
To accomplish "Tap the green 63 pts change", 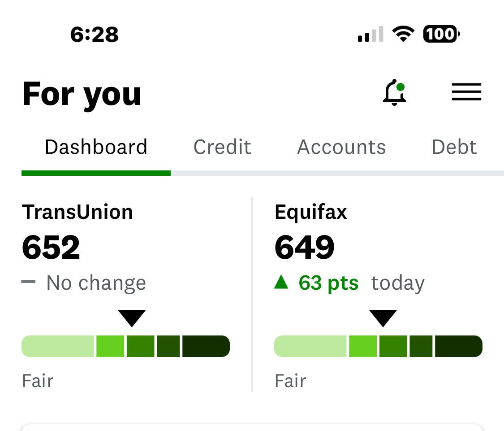I will pos(328,283).
